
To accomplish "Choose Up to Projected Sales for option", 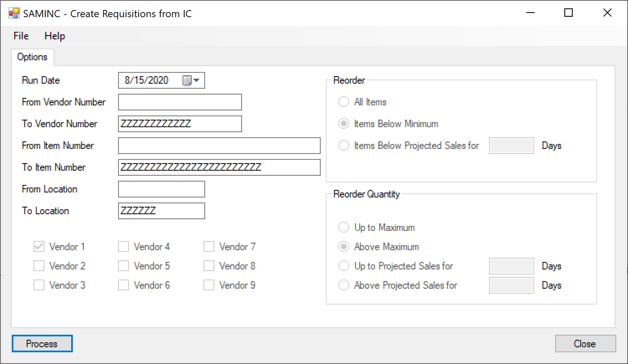I will tap(344, 266).
